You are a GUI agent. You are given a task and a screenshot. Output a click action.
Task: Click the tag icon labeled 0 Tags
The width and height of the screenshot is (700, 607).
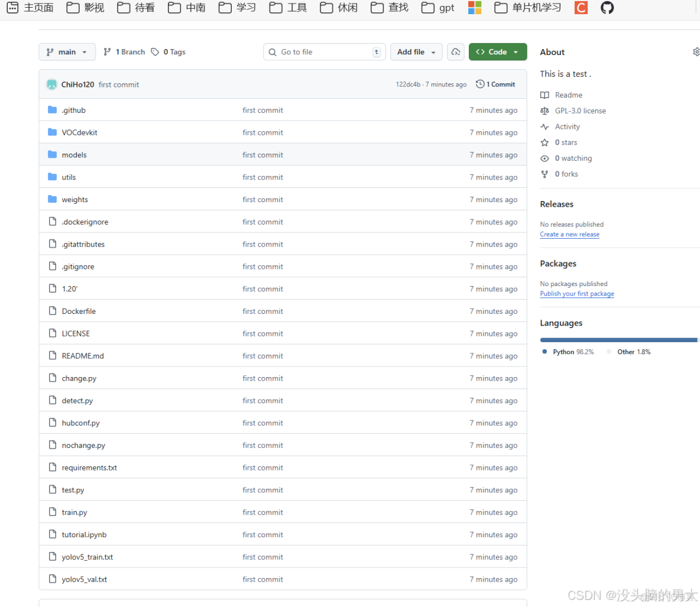(155, 52)
